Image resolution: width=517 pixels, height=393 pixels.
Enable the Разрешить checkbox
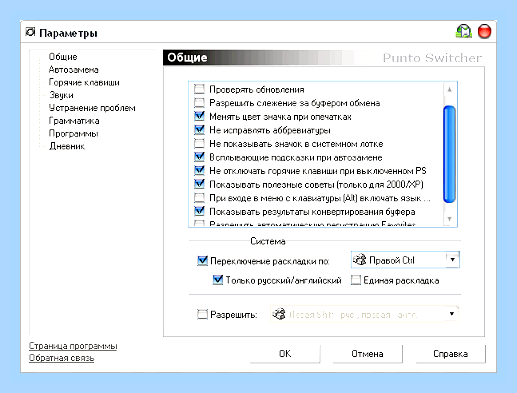(202, 314)
